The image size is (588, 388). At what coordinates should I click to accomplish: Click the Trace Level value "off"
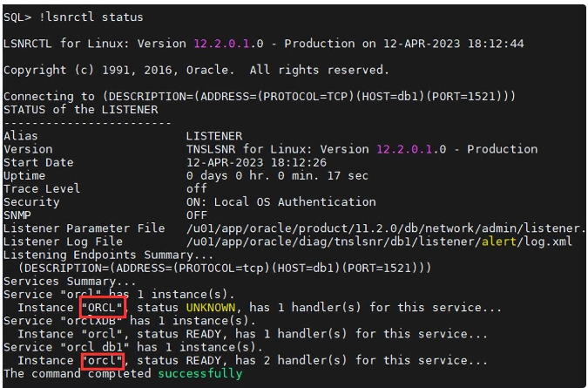pyautogui.click(x=197, y=188)
